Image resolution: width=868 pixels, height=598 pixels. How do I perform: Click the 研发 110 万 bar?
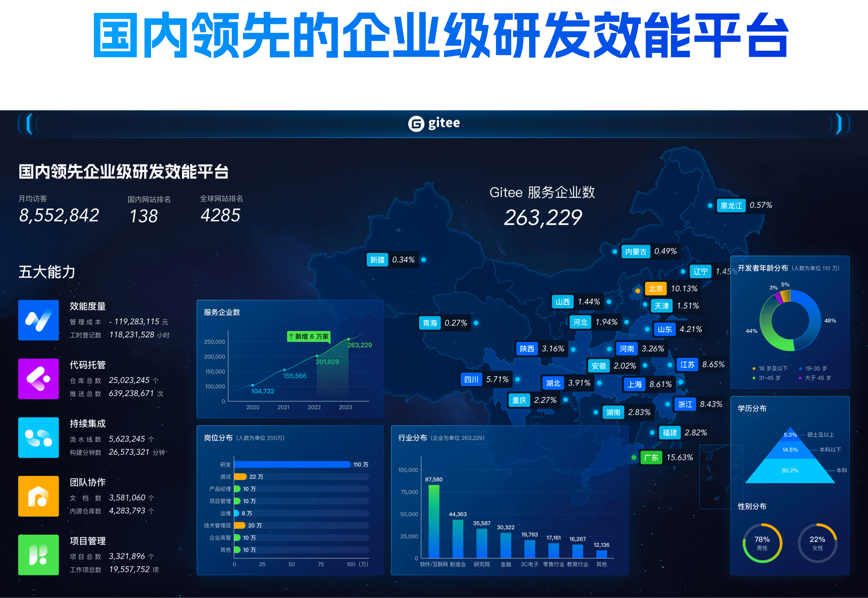tap(292, 464)
